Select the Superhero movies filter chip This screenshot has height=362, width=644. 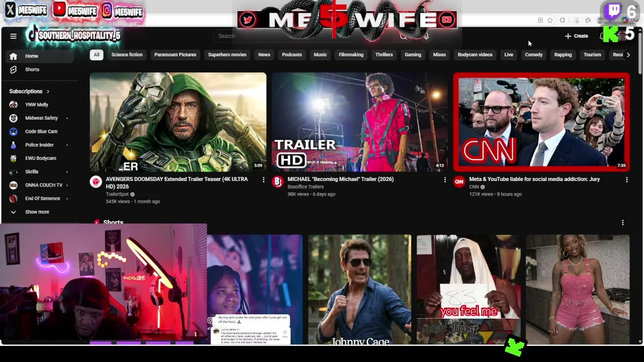coord(227,55)
